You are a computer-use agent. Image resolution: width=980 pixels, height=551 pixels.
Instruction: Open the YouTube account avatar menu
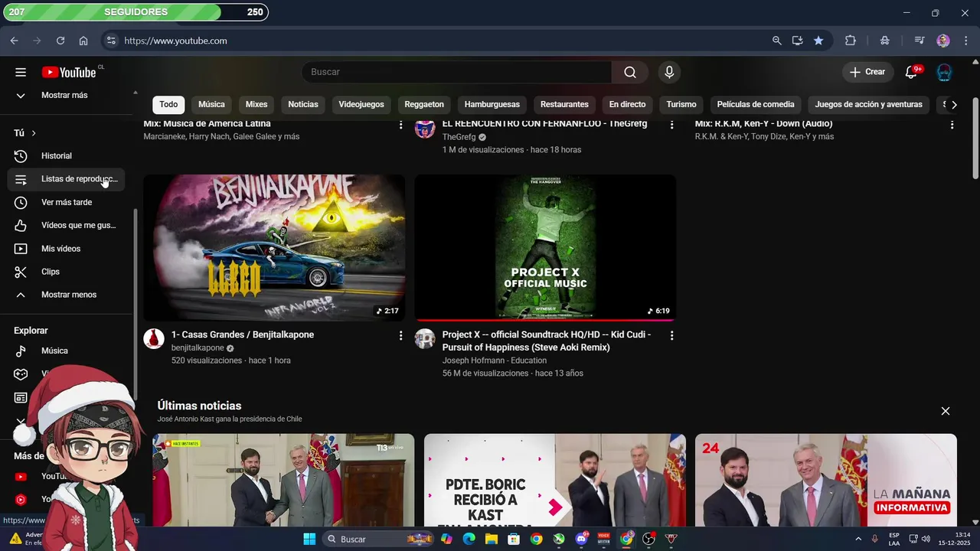[944, 72]
